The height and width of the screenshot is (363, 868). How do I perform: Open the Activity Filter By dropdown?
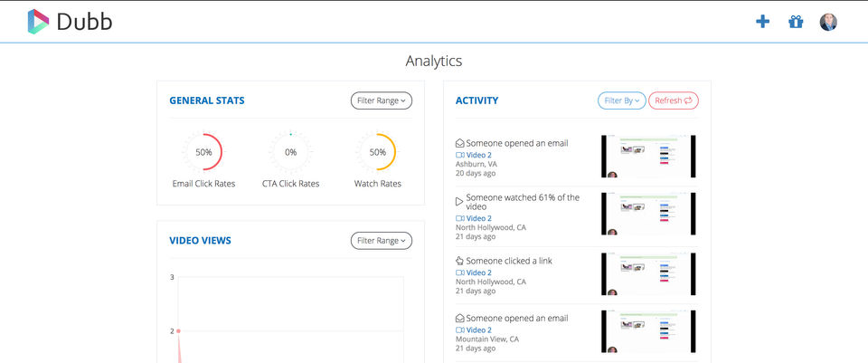621,100
